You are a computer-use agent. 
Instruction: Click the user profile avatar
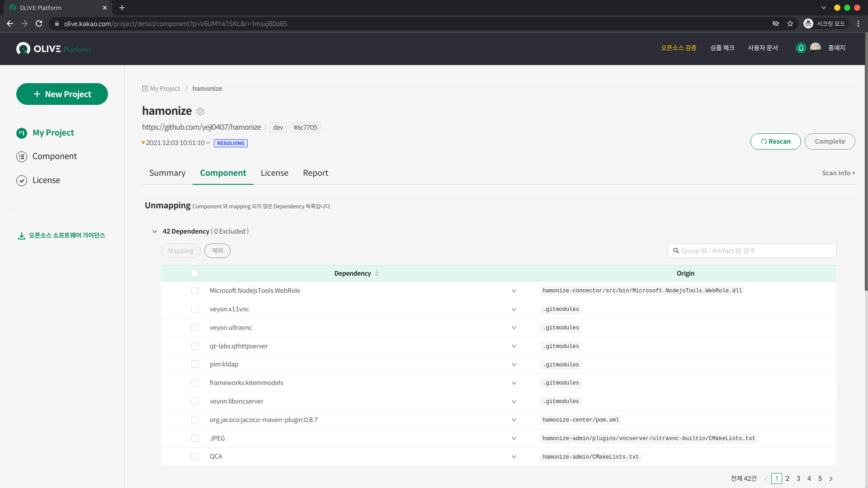tap(816, 48)
